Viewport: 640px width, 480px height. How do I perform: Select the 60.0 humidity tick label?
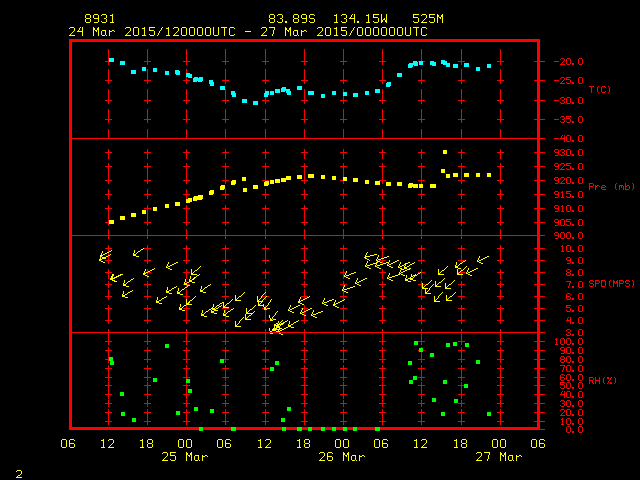click(x=571, y=378)
